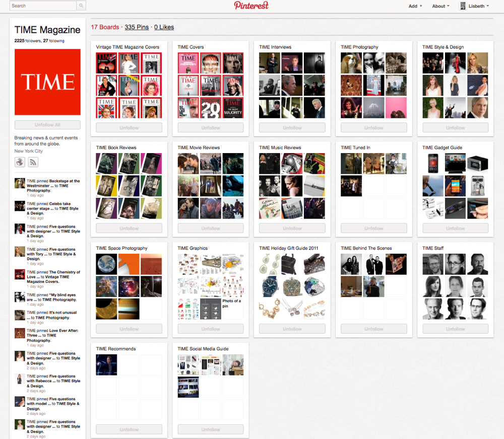Screen dimensions: 504x439
Task: Open the TIME Book Reviews board title
Action: pyautogui.click(x=116, y=148)
